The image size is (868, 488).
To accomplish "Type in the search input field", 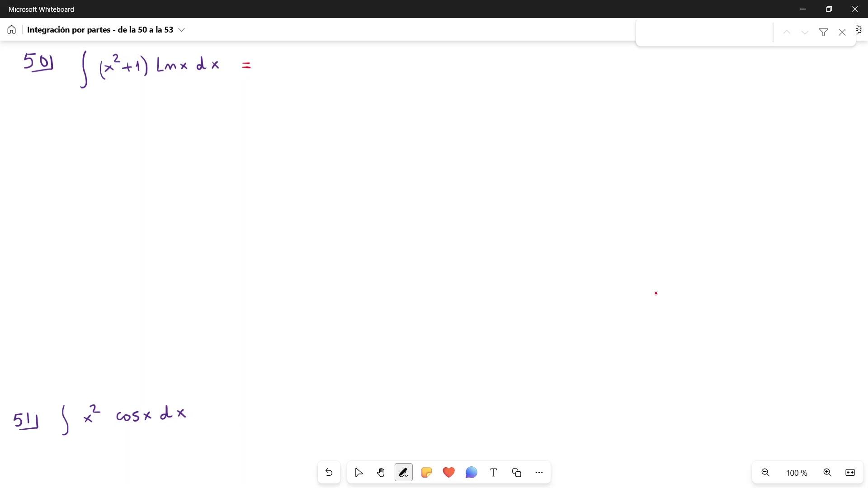I will (x=703, y=32).
